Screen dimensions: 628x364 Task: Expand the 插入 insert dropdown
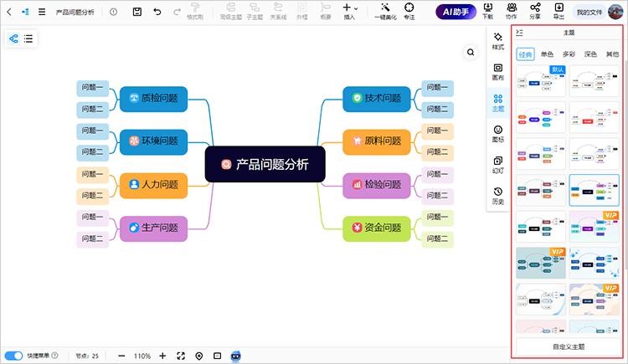tap(351, 9)
